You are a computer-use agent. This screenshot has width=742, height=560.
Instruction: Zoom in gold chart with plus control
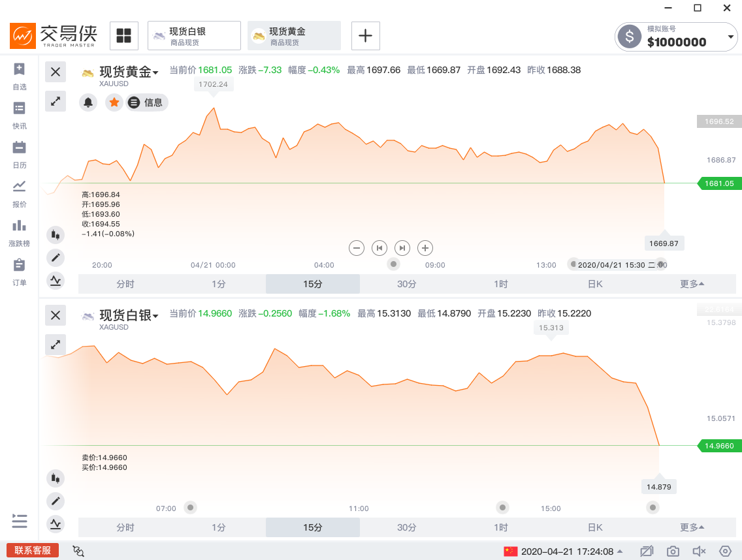425,248
